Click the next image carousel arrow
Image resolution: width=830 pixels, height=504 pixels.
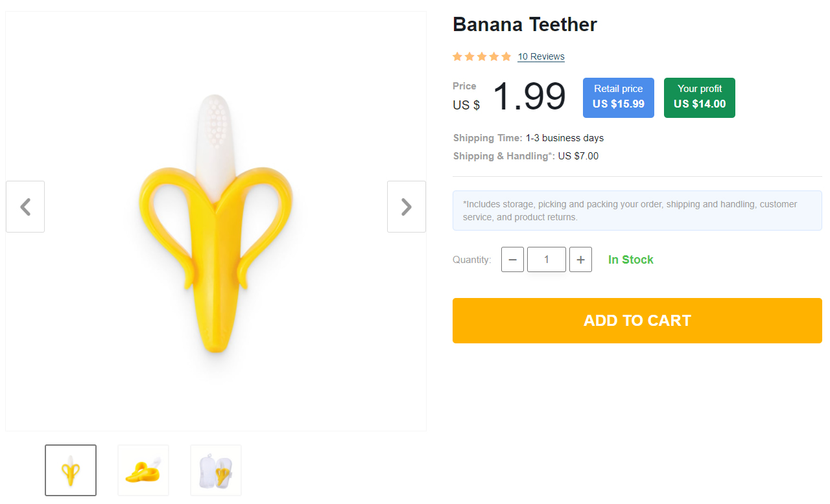point(406,206)
